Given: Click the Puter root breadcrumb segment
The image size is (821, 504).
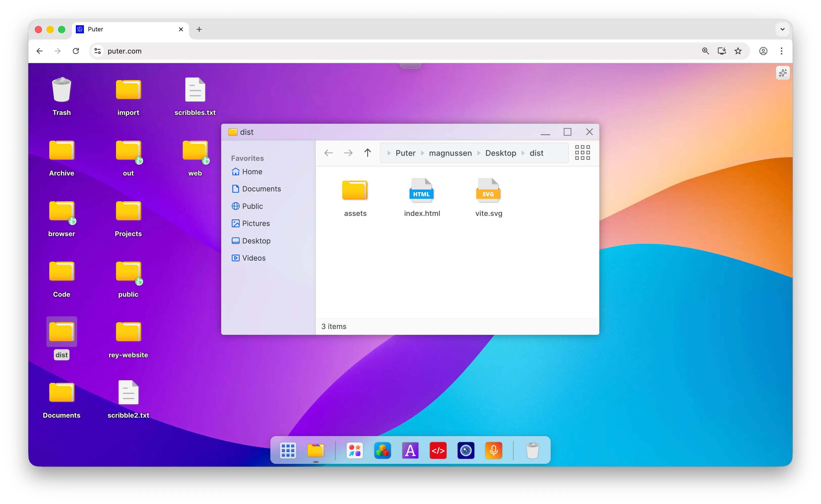Looking at the screenshot, I should [405, 153].
